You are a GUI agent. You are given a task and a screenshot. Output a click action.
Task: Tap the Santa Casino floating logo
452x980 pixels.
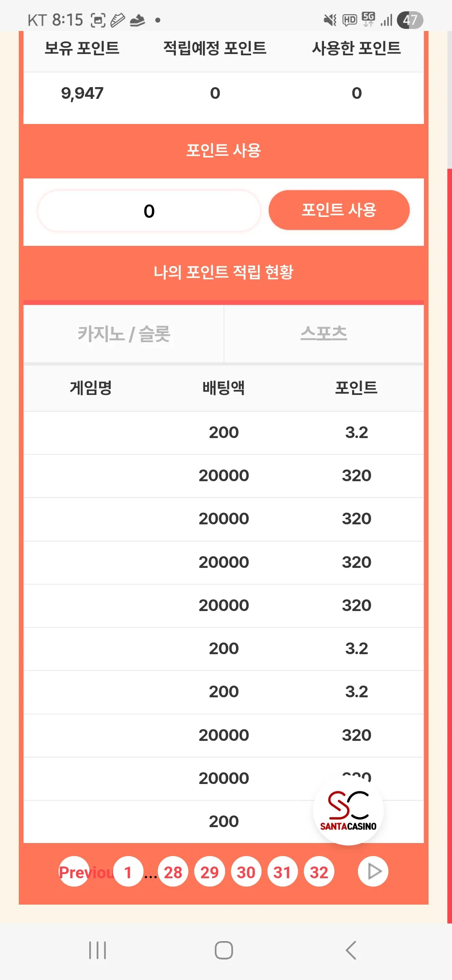point(348,810)
